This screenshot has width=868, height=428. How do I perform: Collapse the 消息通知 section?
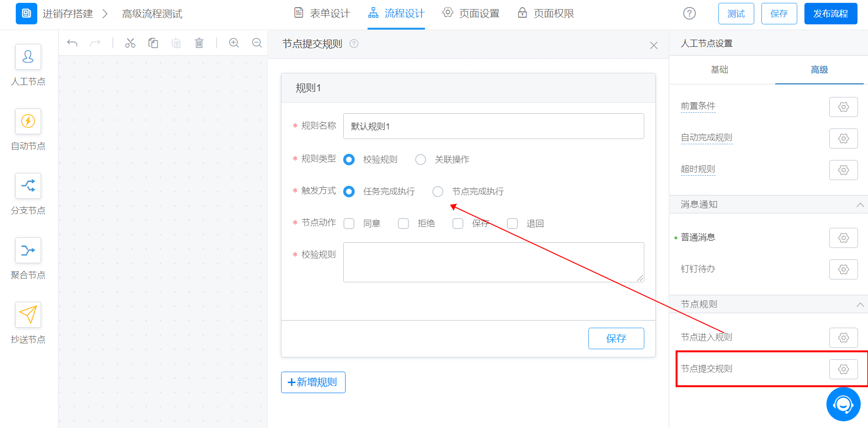point(860,205)
